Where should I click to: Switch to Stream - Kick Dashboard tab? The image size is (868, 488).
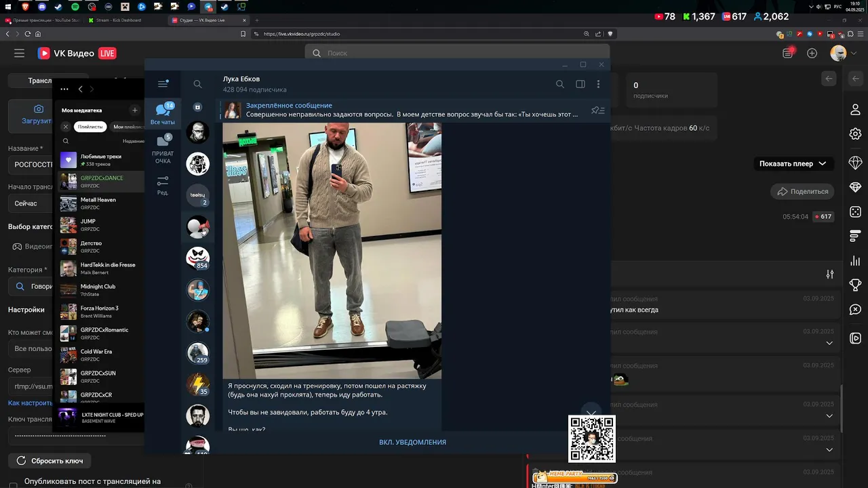(x=125, y=20)
